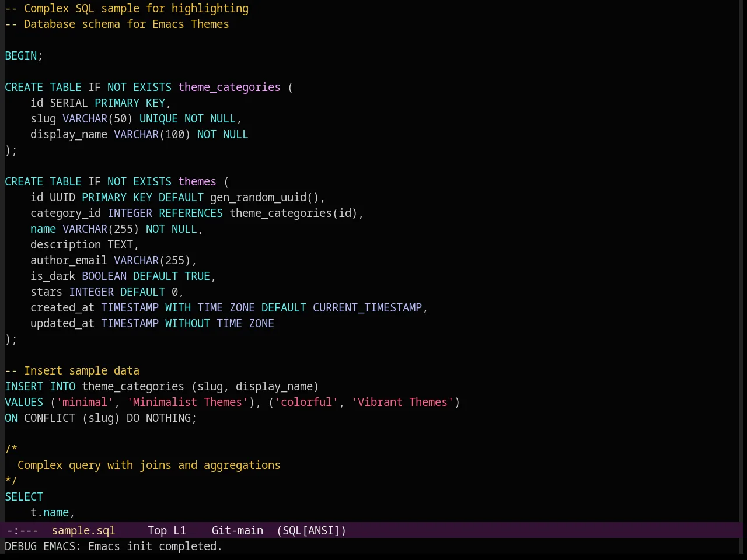Click the 'minimal' string literal
The width and height of the screenshot is (747, 560).
pos(85,402)
